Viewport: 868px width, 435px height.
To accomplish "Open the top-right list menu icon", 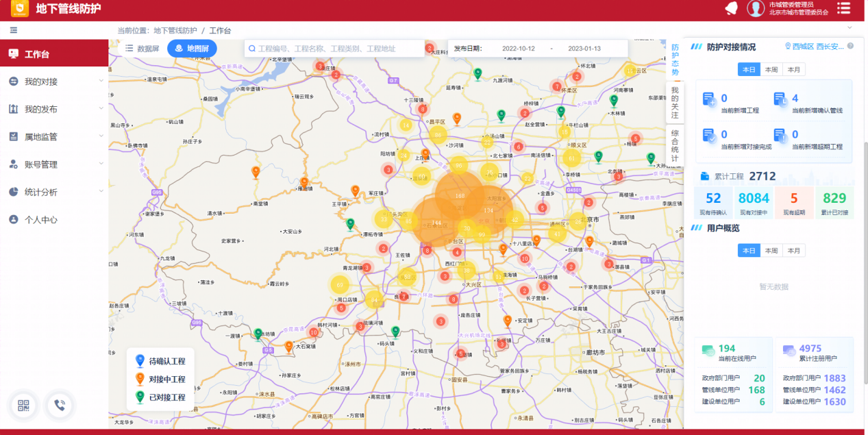I will (x=843, y=8).
